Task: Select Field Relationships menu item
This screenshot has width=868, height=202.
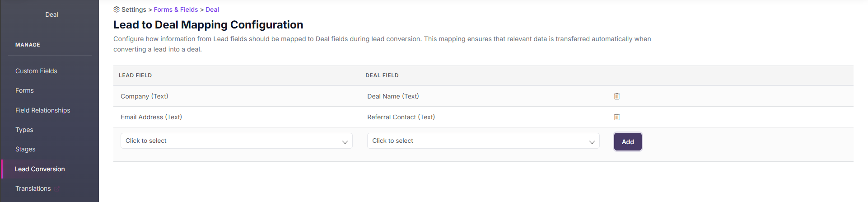Action: click(43, 110)
